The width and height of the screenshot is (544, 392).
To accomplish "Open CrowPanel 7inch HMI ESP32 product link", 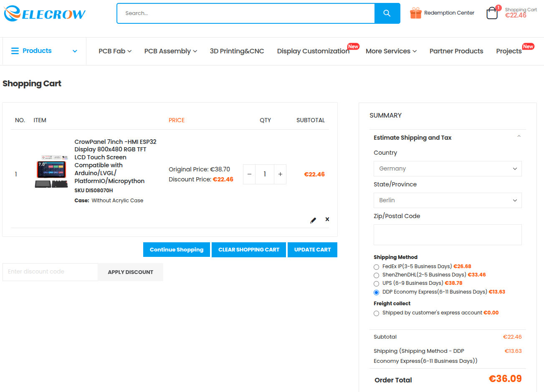I will pos(116,161).
